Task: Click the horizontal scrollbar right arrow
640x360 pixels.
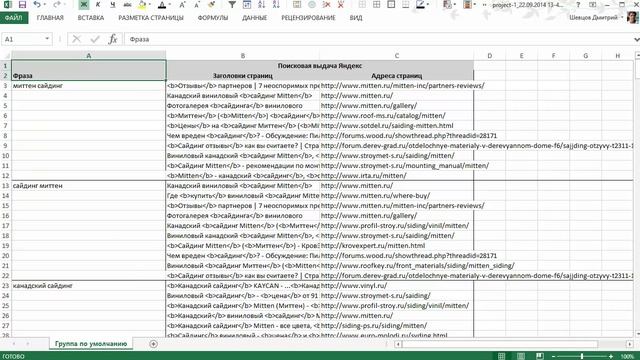Action: [x=630, y=344]
